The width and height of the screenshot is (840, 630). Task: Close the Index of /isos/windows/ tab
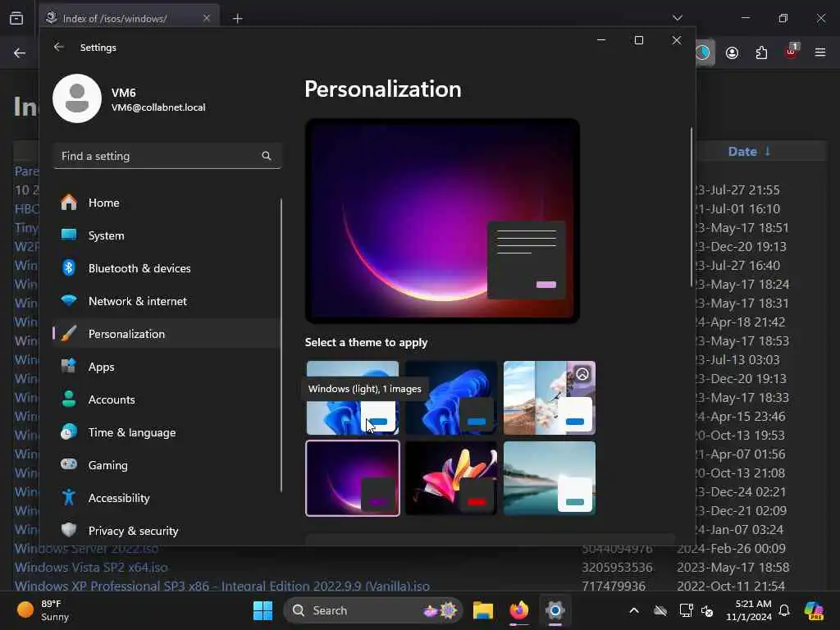(x=207, y=18)
